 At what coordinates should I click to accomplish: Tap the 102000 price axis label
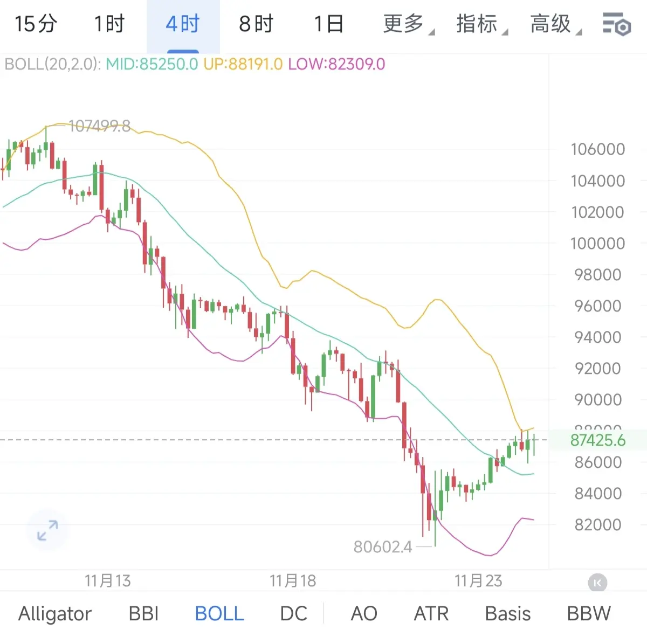pos(598,212)
